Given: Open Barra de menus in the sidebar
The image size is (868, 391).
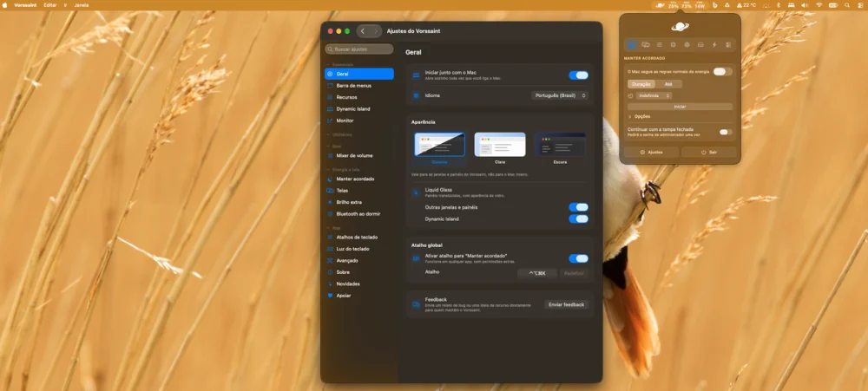Looking at the screenshot, I should (359, 86).
